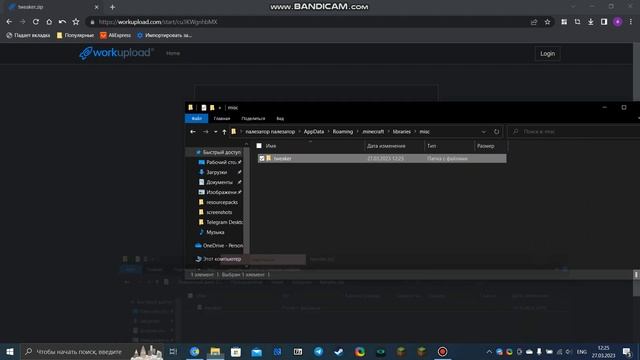This screenshot has width=640, height=360.
Task: Click the undo closed tab arrow icon
Action: tap(62, 22)
